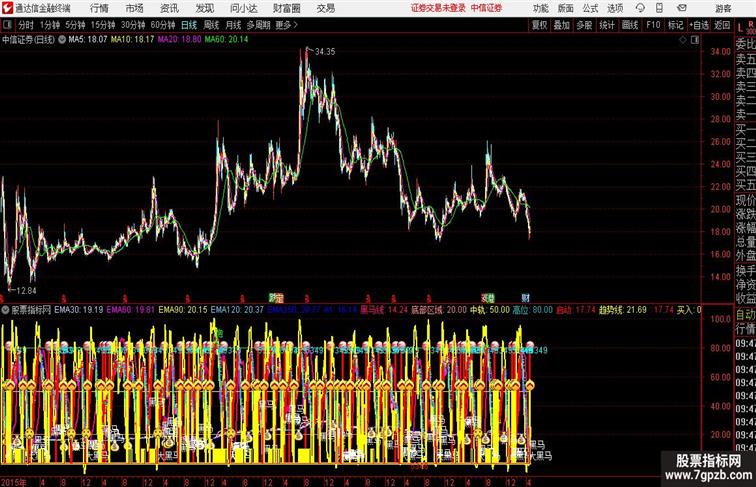Open the 交易 menu

click(325, 8)
